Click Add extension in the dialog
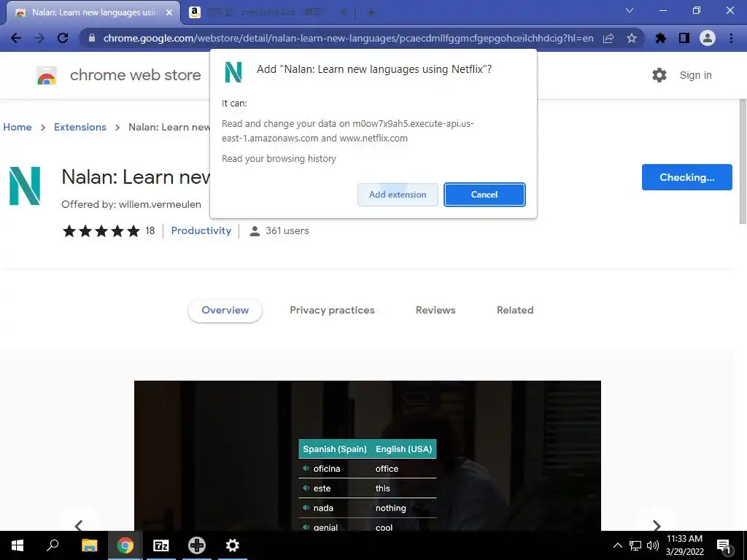The image size is (747, 560). 398,194
